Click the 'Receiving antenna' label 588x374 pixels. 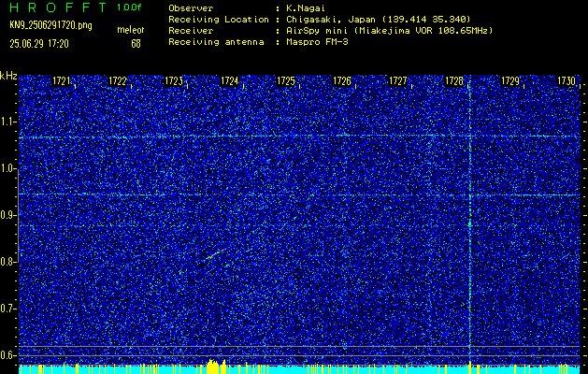[x=216, y=42]
